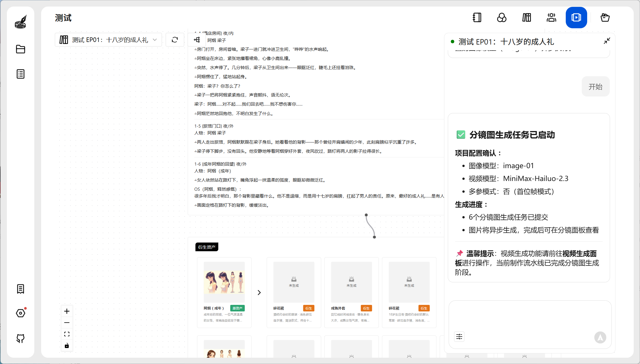Click the line 阿烟：梁子？你怎么了？
The width and height of the screenshot is (640, 364).
tap(217, 86)
